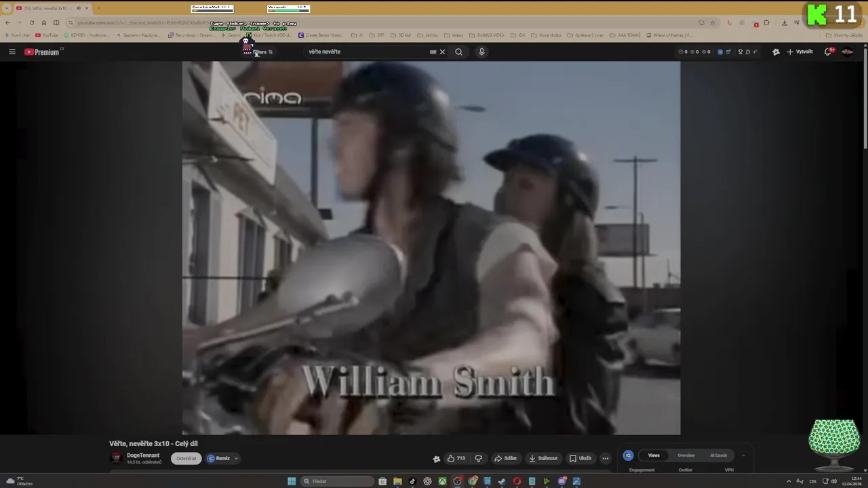Like the video with 713 likes
The width and height of the screenshot is (868, 488).
456,458
